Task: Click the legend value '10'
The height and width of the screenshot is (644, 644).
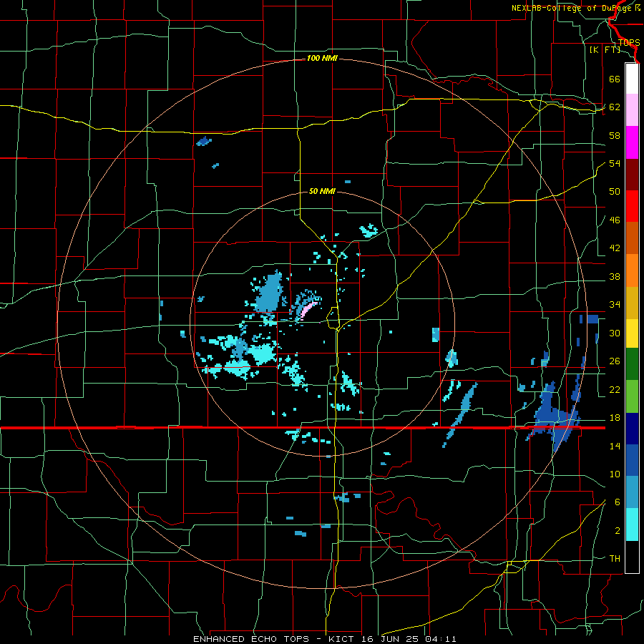Action: click(x=615, y=474)
